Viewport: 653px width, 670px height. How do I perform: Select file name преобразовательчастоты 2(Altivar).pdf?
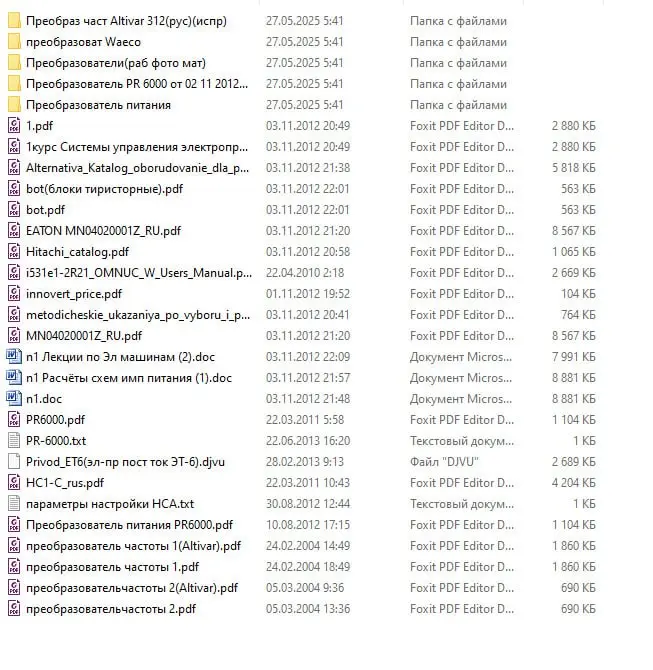coord(132,588)
